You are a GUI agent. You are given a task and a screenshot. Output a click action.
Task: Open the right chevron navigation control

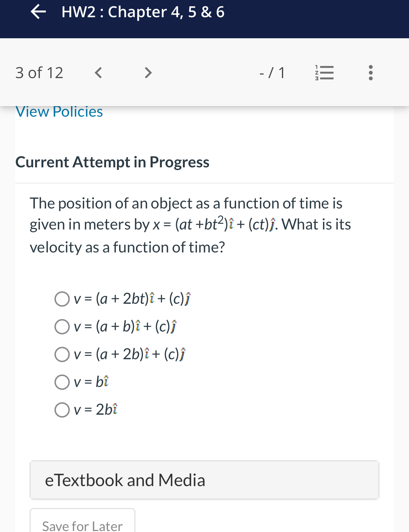coord(147,72)
